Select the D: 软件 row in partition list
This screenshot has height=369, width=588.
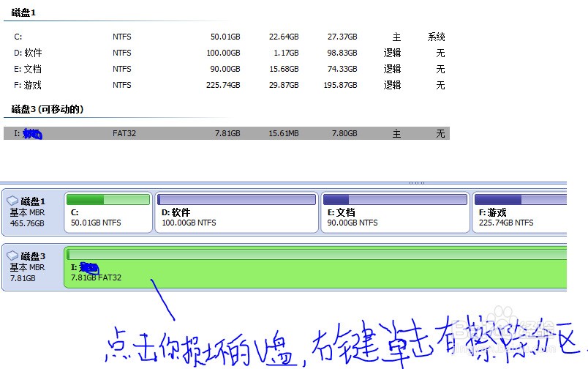tap(227, 53)
